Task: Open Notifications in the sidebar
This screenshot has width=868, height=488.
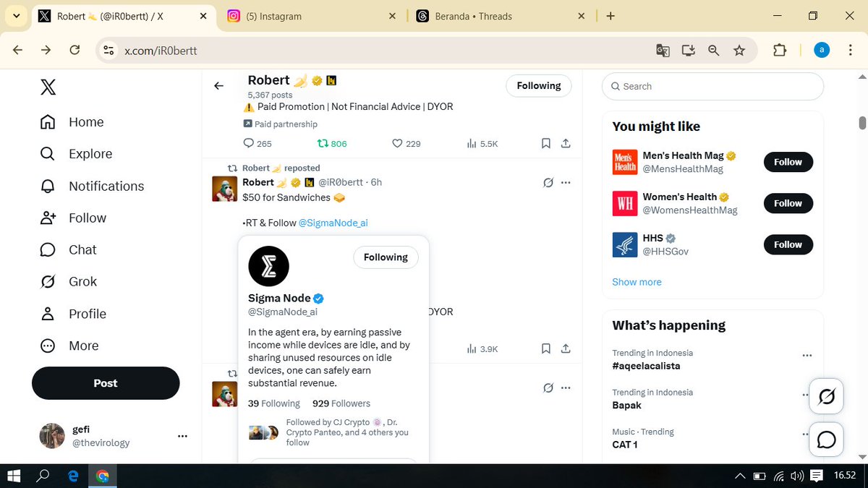Action: (93, 186)
